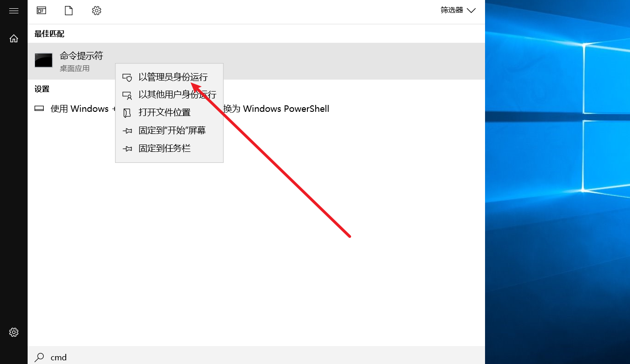The width and height of the screenshot is (630, 364).
Task: Launch the 命令提示符 best match result
Action: tap(81, 56)
